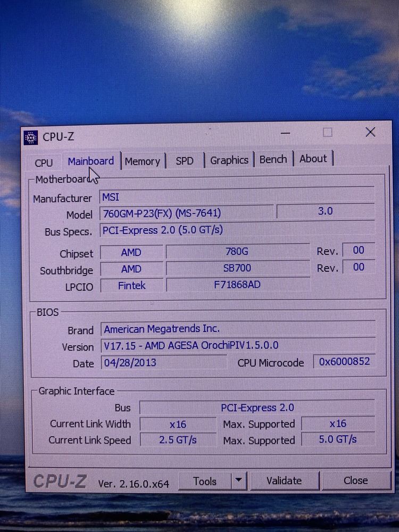Click the CPU-Z app icon in title bar
The image size is (399, 532).
31,138
